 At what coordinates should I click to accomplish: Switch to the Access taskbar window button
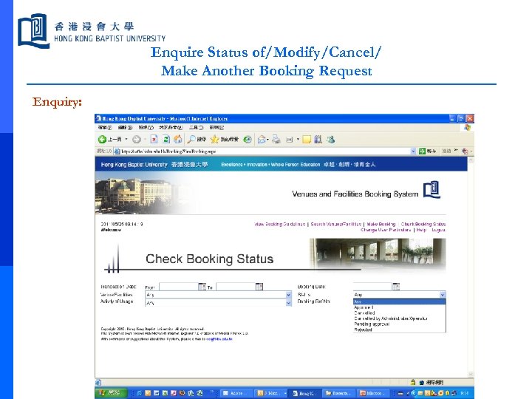236,393
